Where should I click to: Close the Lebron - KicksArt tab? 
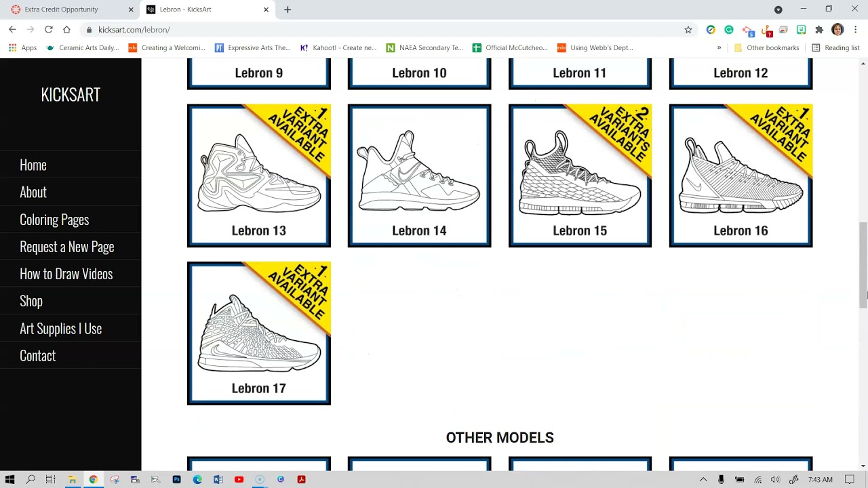point(266,9)
